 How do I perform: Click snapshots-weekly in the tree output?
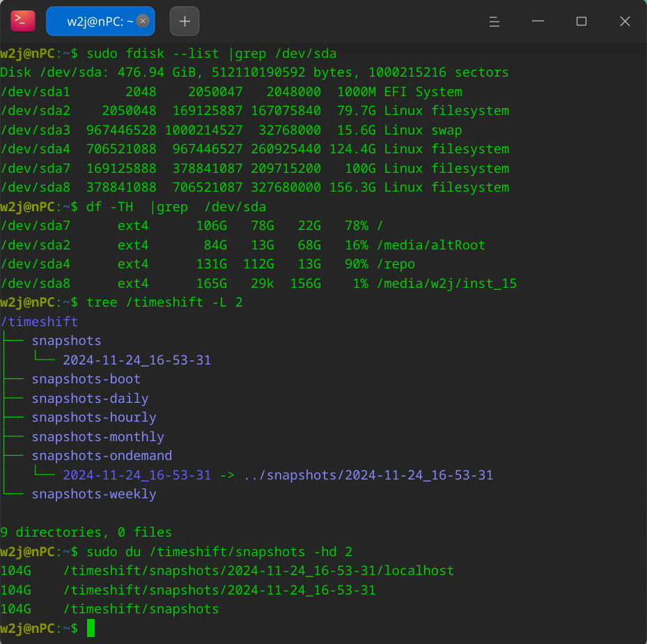94,494
